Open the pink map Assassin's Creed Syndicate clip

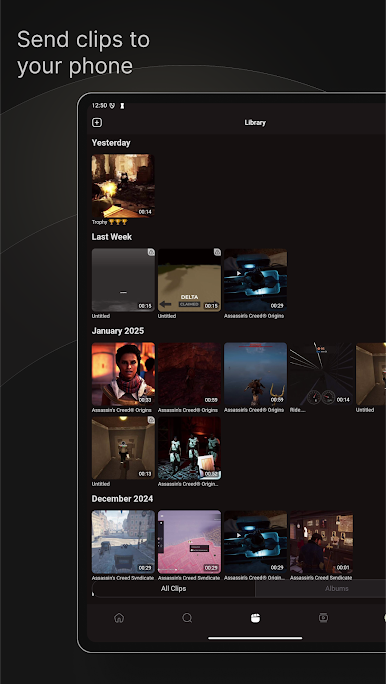[x=189, y=542]
